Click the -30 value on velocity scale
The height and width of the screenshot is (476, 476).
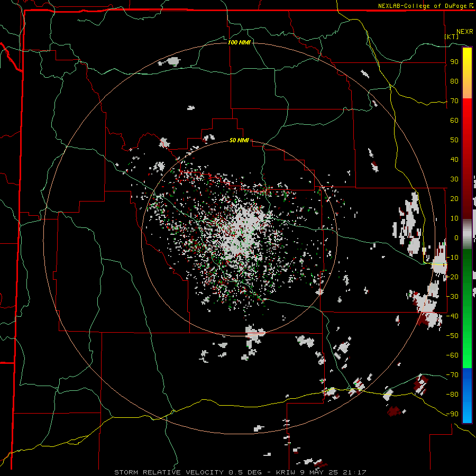pos(452,297)
